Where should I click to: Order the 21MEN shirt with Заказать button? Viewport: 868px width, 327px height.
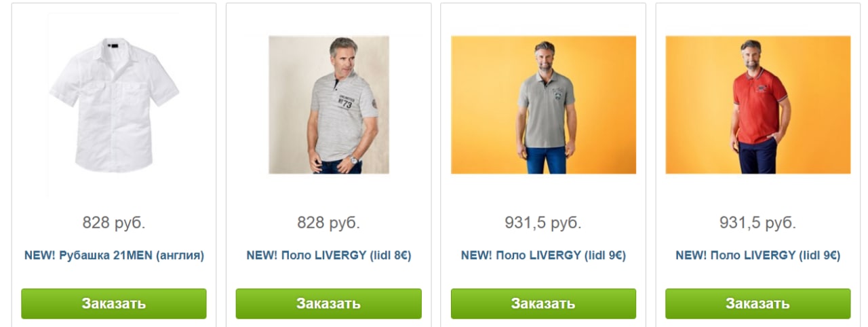[x=114, y=303]
